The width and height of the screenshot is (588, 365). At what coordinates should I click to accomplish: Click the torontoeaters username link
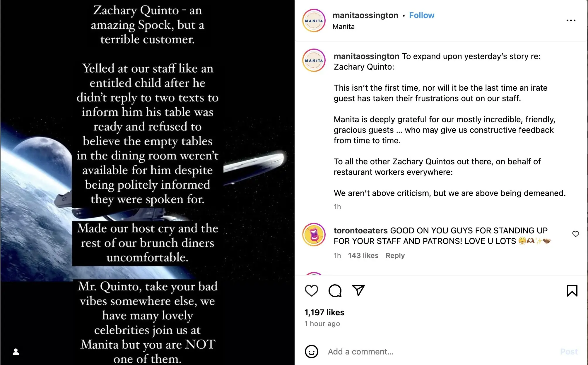tap(360, 230)
